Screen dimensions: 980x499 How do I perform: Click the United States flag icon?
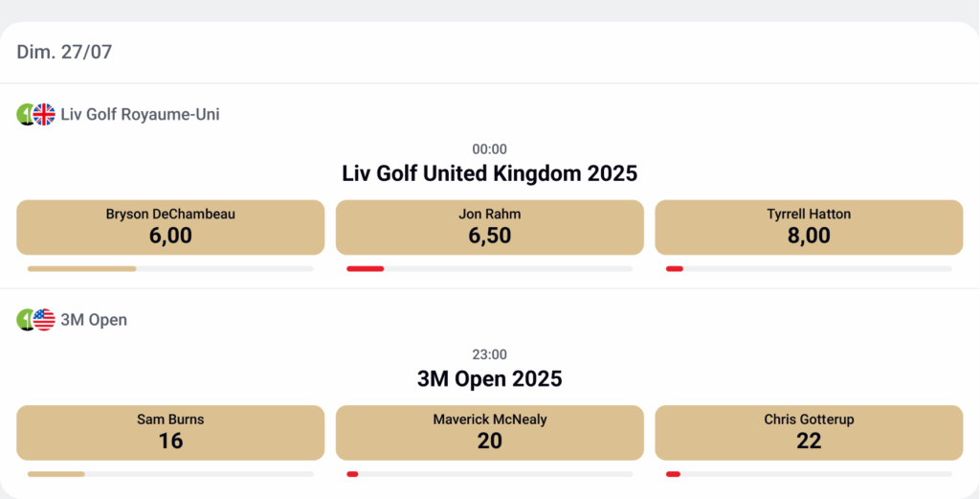[44, 320]
